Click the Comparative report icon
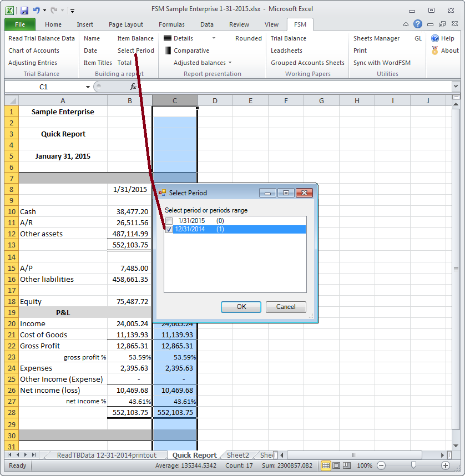 (168, 50)
